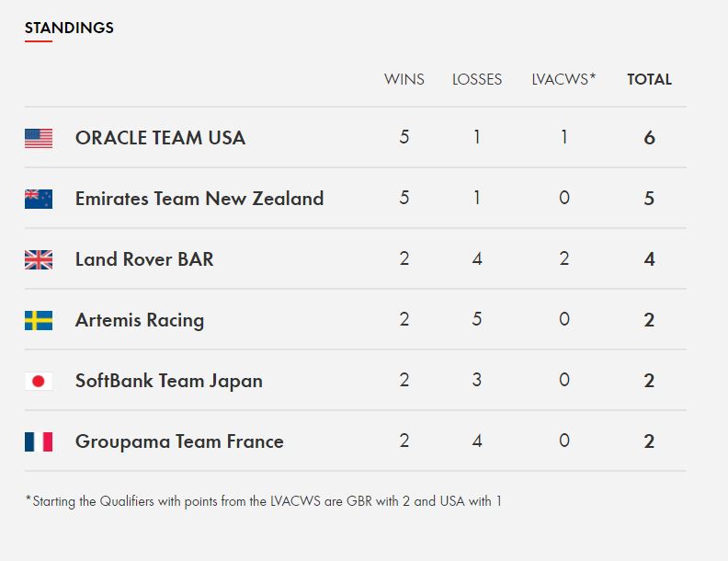Open Emirates Team New Zealand entry
The height and width of the screenshot is (561, 728).
[x=199, y=199]
